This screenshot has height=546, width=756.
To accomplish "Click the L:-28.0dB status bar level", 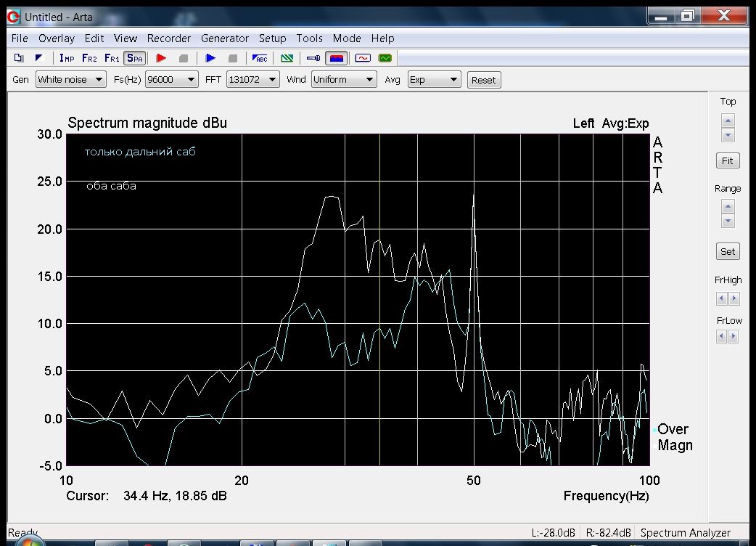I will (x=553, y=532).
